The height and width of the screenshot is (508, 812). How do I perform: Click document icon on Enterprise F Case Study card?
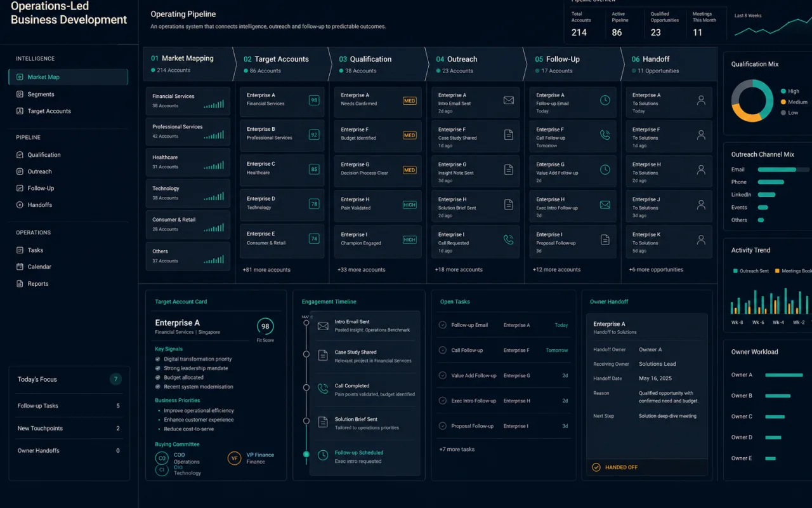[x=508, y=135]
